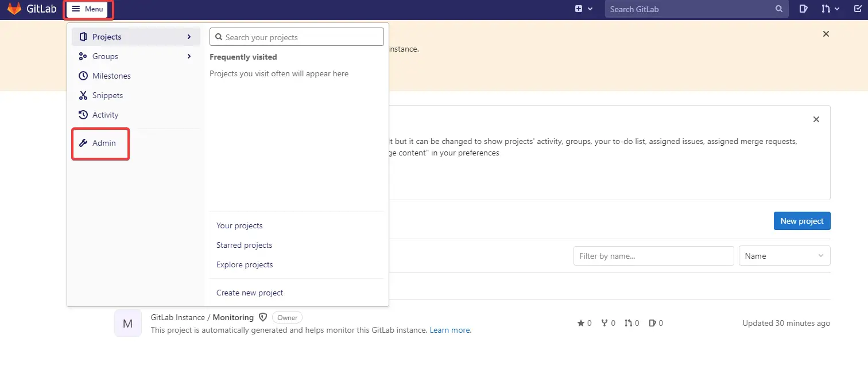Click the forks icon on the Monitoring project row
868x366 pixels.
tap(606, 323)
